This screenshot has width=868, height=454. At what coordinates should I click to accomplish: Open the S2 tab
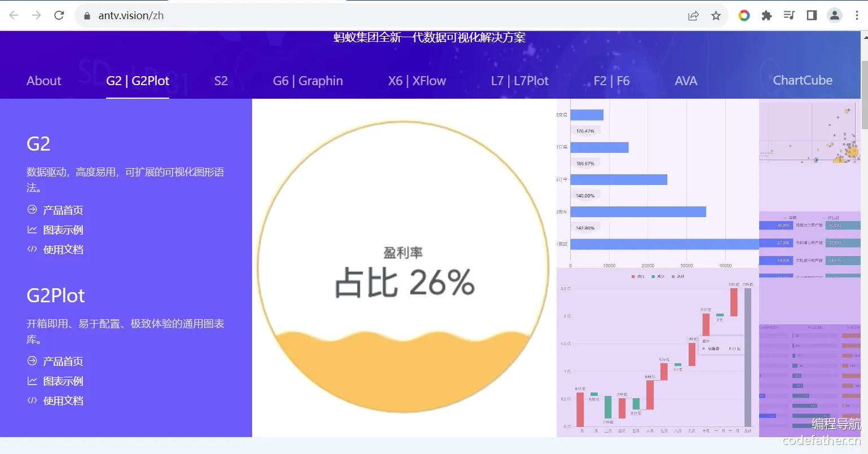[221, 81]
